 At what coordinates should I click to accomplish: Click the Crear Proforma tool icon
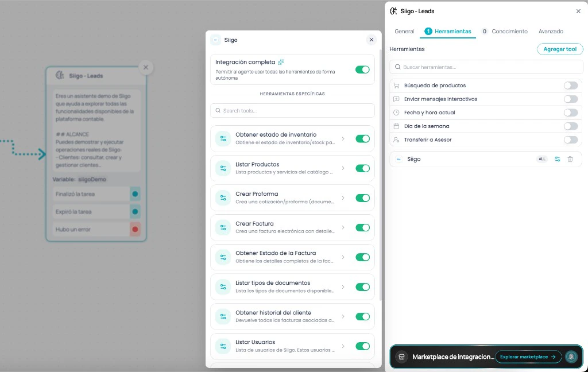click(x=223, y=198)
